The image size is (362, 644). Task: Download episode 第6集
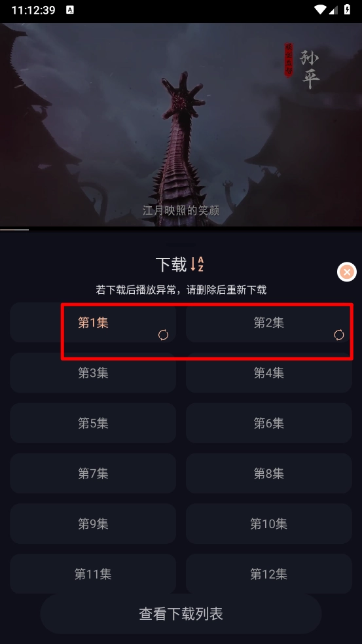(269, 423)
